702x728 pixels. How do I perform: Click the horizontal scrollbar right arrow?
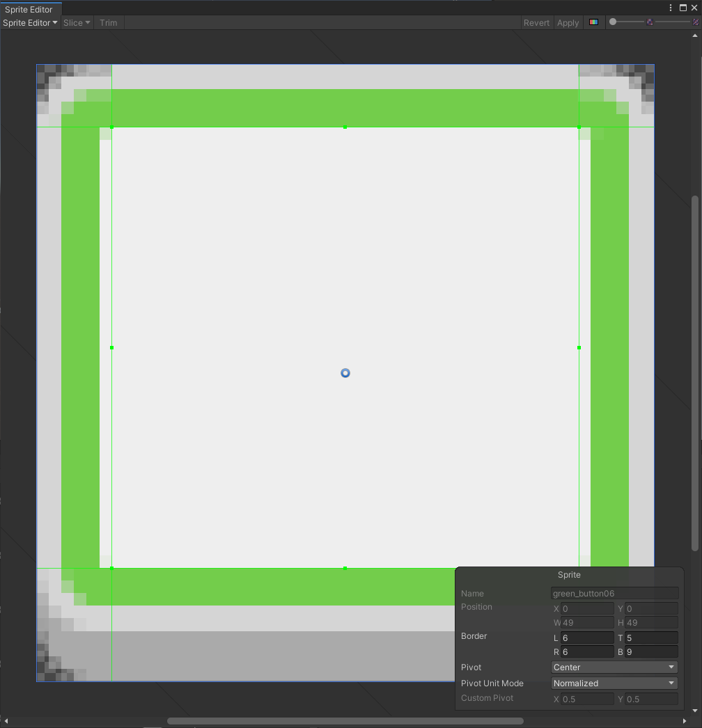pos(684,721)
